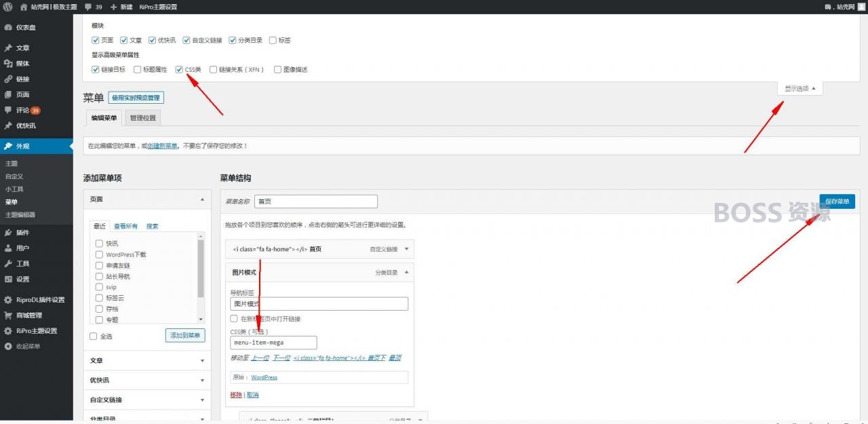The width and height of the screenshot is (868, 424).
Task: Enable the 链接关系（XFN） checkbox
Action: click(214, 69)
